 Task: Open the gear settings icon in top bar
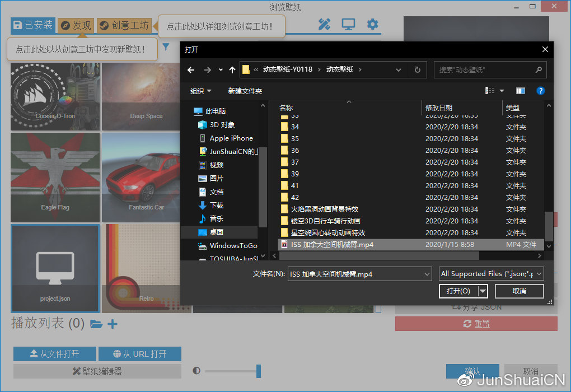[x=372, y=25]
